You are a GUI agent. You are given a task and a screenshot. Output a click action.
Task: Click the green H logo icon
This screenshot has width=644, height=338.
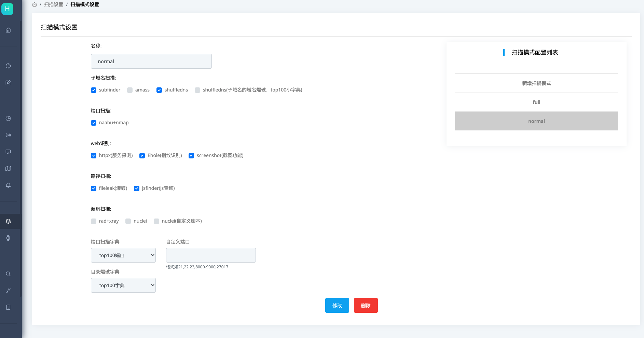click(x=7, y=9)
